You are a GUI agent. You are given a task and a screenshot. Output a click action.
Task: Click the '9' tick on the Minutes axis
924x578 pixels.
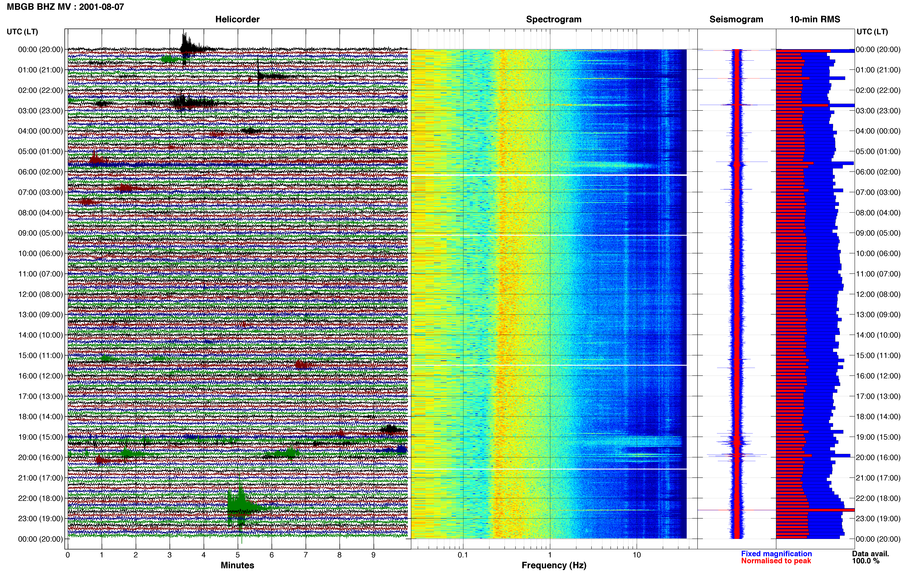click(x=373, y=555)
